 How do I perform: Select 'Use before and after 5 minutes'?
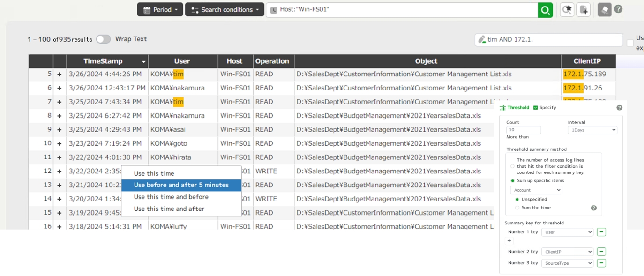tap(181, 185)
